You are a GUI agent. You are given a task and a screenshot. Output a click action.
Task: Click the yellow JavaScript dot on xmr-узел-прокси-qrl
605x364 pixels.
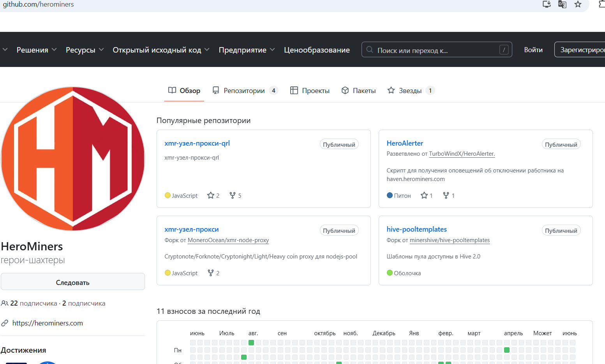click(x=168, y=195)
